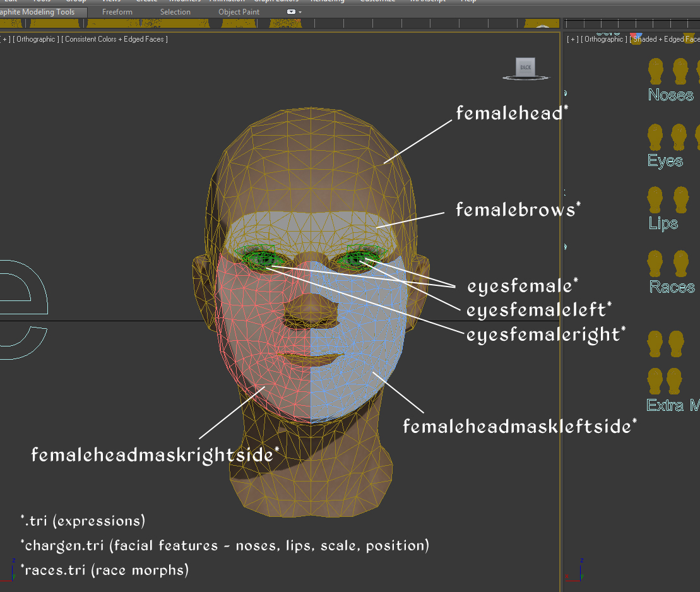This screenshot has height=592, width=700.
Task: Click the BACK face of the ViewCube
Action: click(x=525, y=67)
